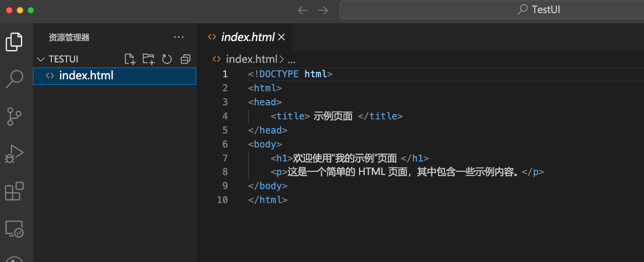
Task: Click the opening body tag on line 6
Action: [265, 144]
